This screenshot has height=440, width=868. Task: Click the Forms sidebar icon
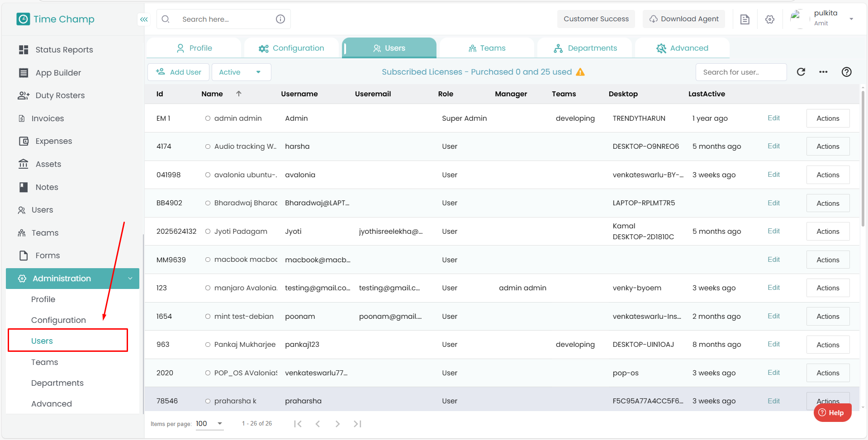(x=24, y=255)
